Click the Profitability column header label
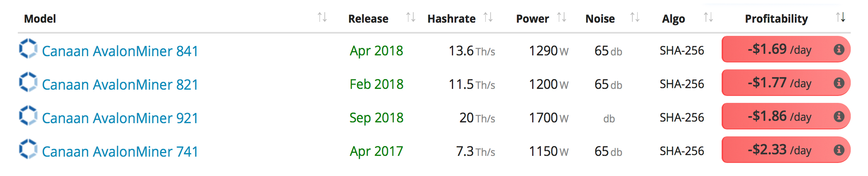Viewport: 868px width, 176px height. tap(776, 19)
